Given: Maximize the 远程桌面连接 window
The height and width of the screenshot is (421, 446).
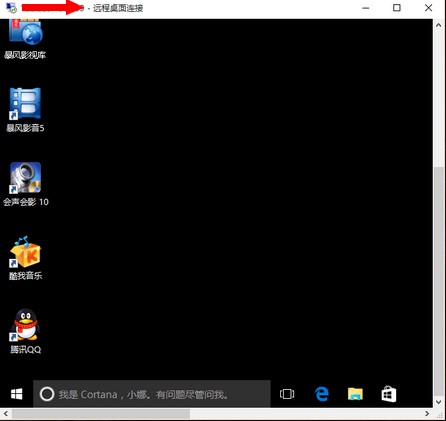Looking at the screenshot, I should 397,8.
